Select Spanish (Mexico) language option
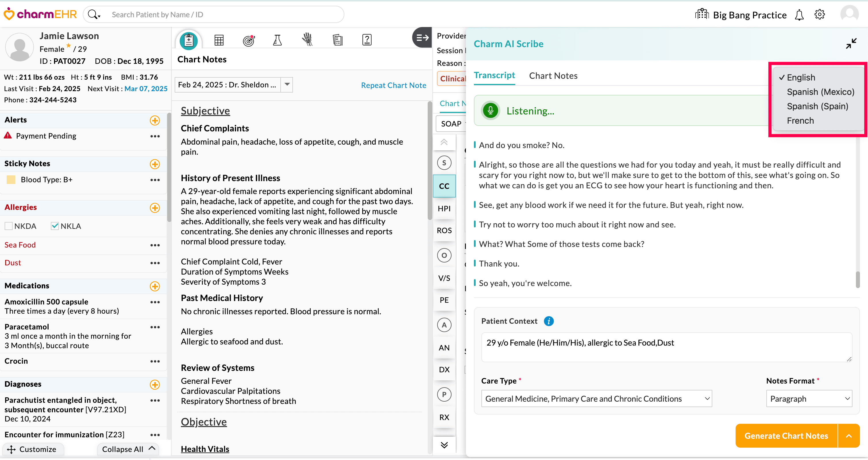 point(820,92)
